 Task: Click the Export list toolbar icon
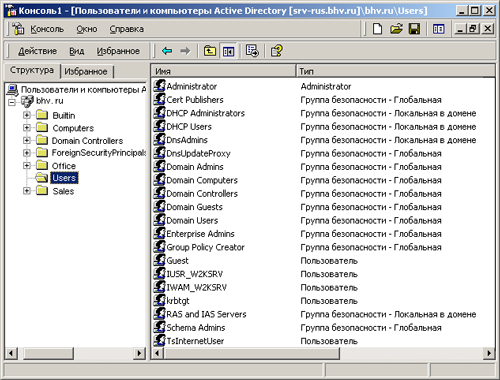point(252,51)
